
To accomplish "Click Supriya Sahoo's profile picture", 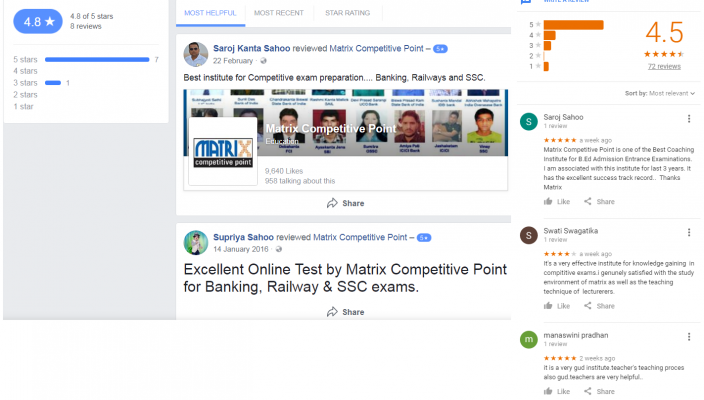I will 196,242.
